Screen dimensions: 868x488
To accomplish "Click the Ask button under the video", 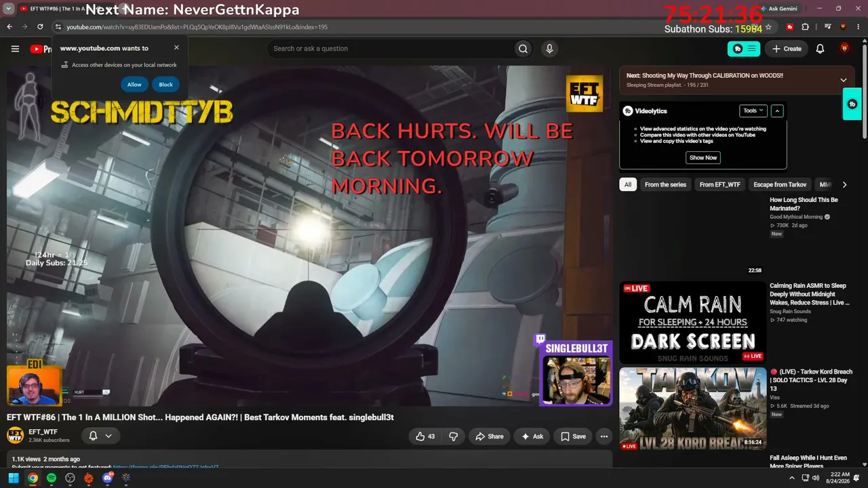I will (532, 436).
